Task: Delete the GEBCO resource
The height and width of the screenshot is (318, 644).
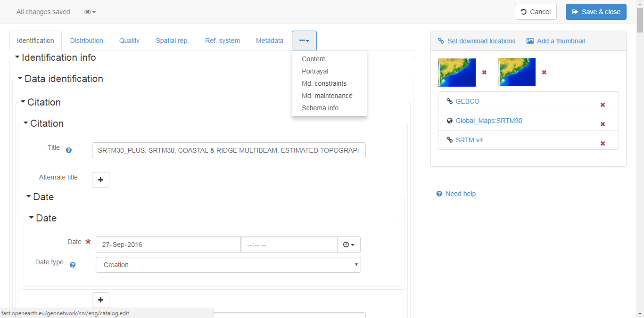Action: (x=603, y=105)
